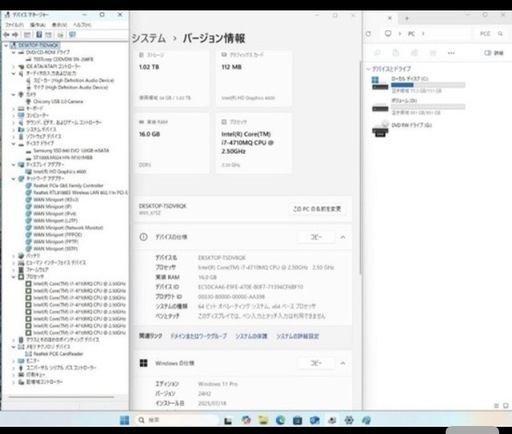
Task: Expand the バッテリ category
Action: [14, 256]
